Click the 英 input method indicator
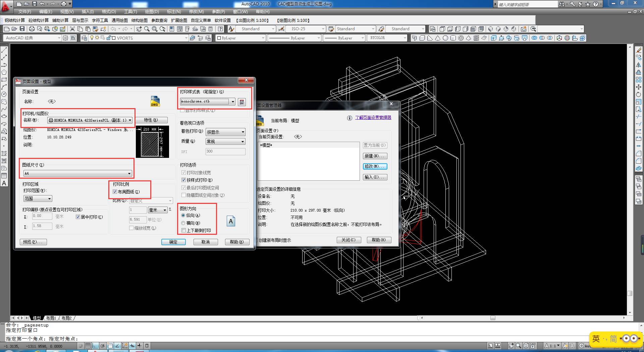This screenshot has height=352, width=644. tap(596, 339)
